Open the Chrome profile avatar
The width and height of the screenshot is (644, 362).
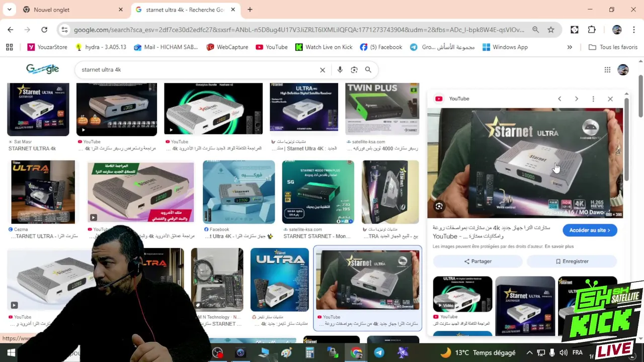[x=617, y=30]
